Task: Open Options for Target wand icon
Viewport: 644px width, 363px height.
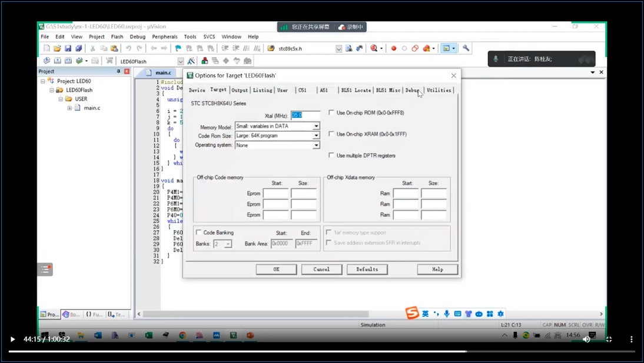Action: [191, 61]
